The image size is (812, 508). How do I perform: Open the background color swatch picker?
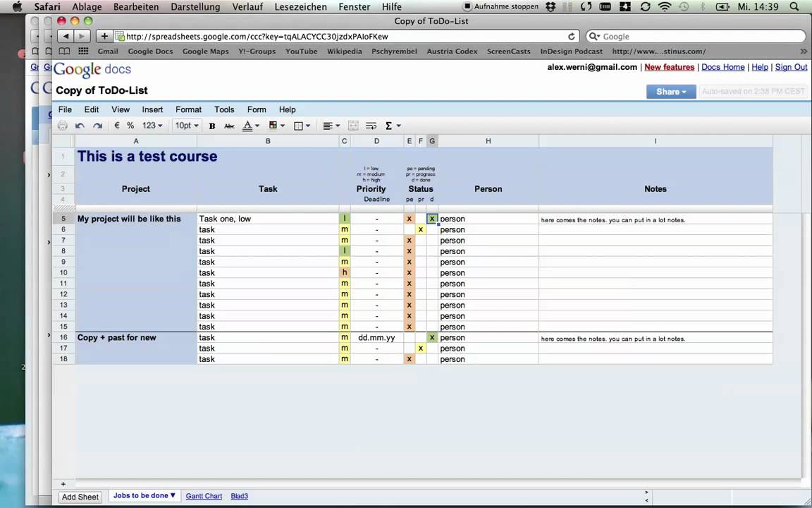[276, 126]
